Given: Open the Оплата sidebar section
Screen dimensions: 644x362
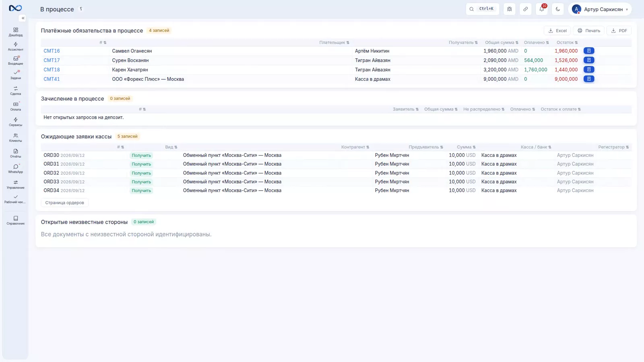Looking at the screenshot, I should pyautogui.click(x=16, y=106).
